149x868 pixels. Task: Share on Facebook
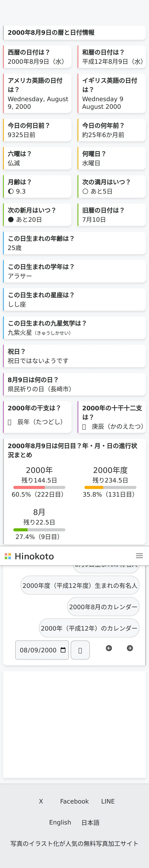(74, 801)
